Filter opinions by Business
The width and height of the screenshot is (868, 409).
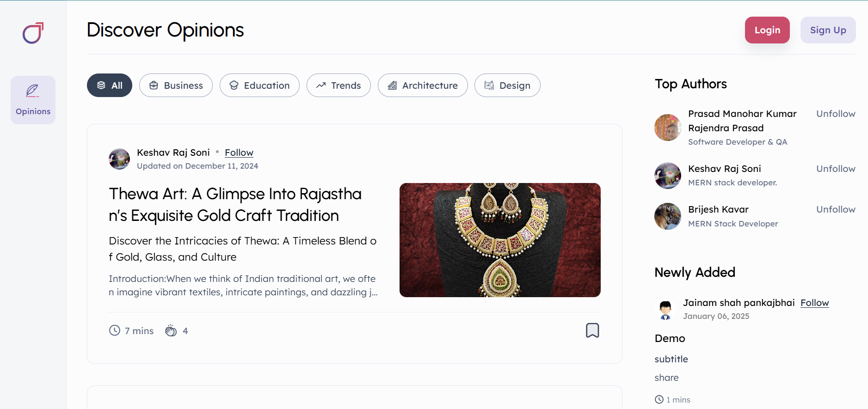pyautogui.click(x=176, y=85)
